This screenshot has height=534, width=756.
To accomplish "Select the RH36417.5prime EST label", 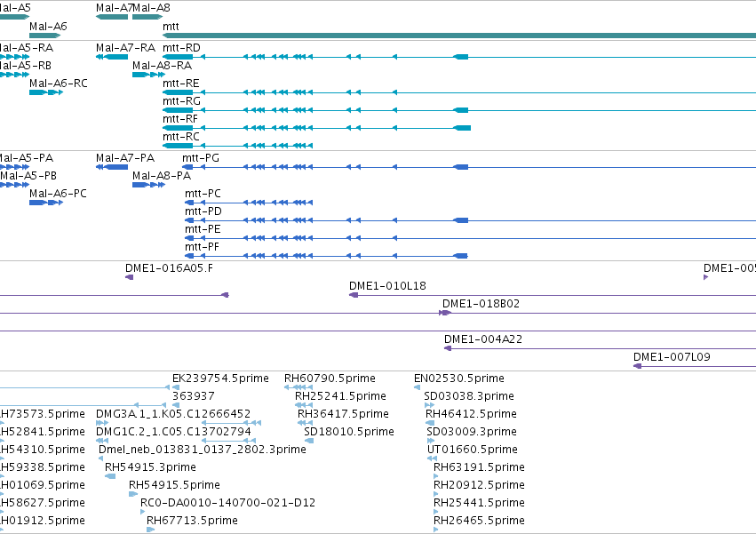I will pyautogui.click(x=343, y=414).
